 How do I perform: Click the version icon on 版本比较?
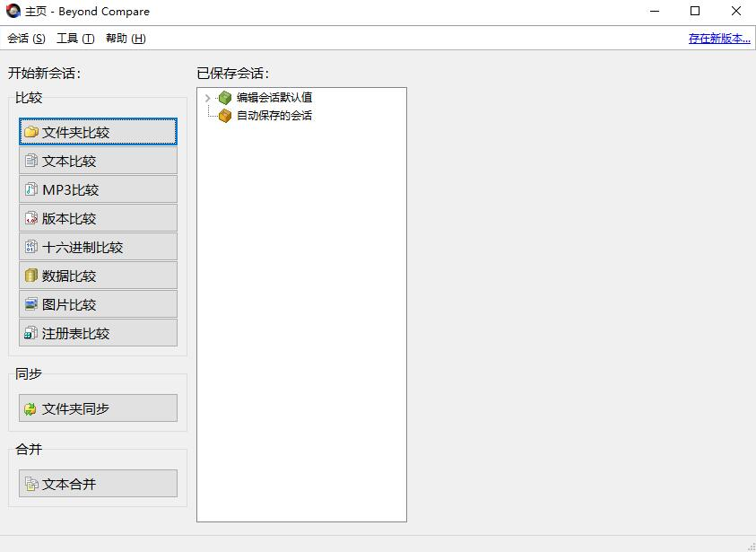[30, 218]
